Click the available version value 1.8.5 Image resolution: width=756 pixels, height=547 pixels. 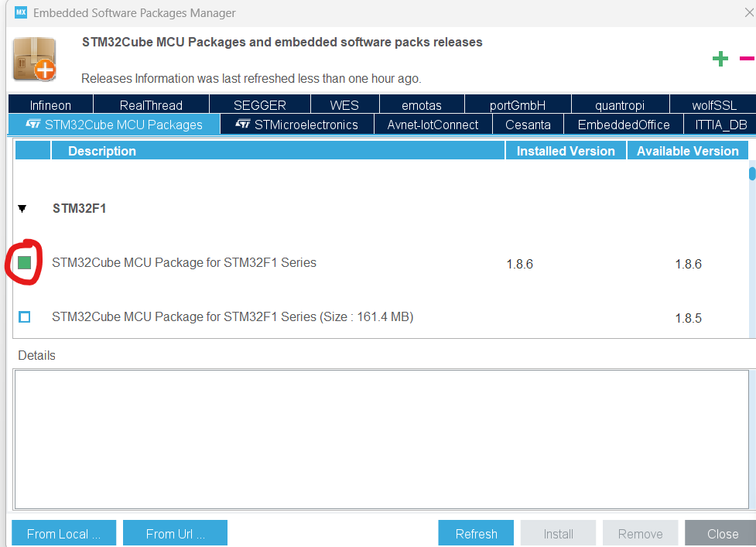pos(688,318)
